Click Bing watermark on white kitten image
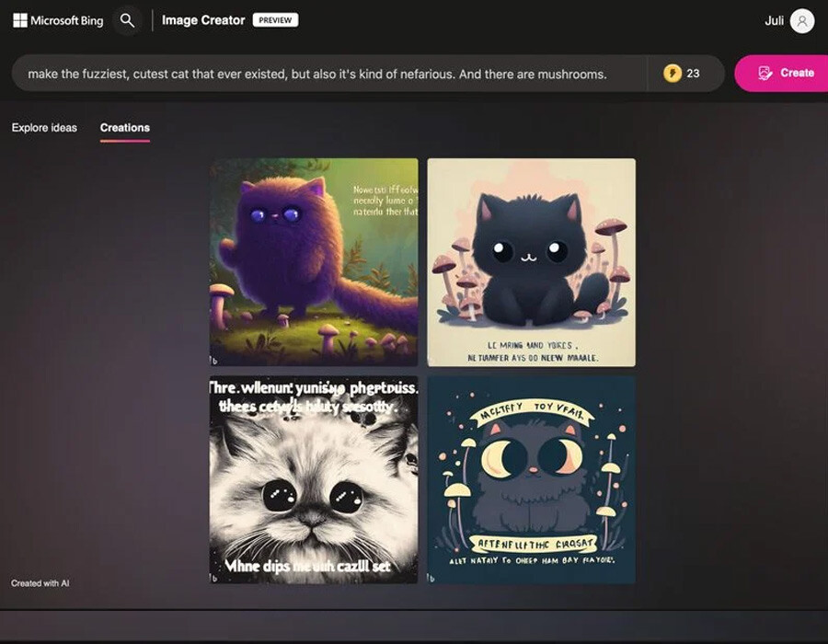Screen dimensions: 828x644 [214, 577]
